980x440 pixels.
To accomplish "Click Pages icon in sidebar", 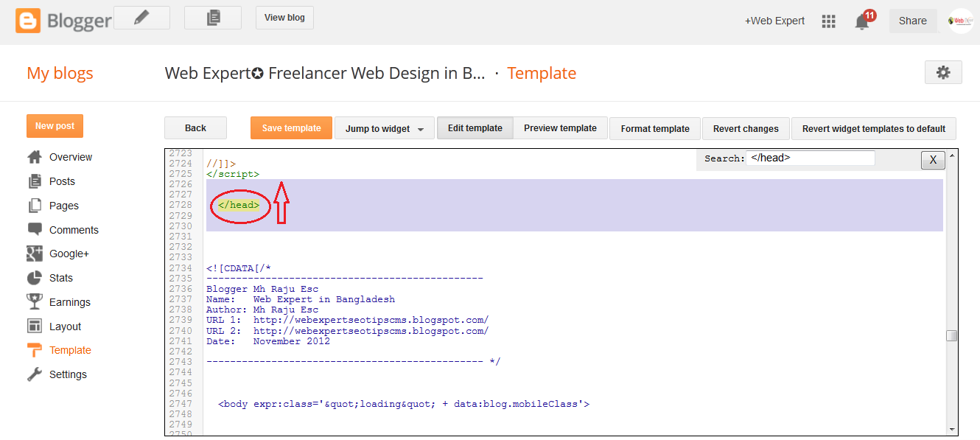I will point(35,206).
